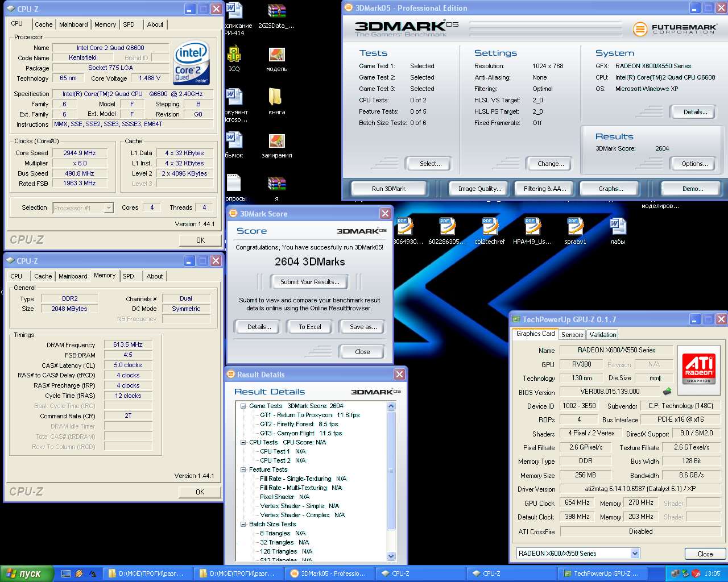Click Submit Your Results button
This screenshot has height=582, width=728.
coord(309,282)
